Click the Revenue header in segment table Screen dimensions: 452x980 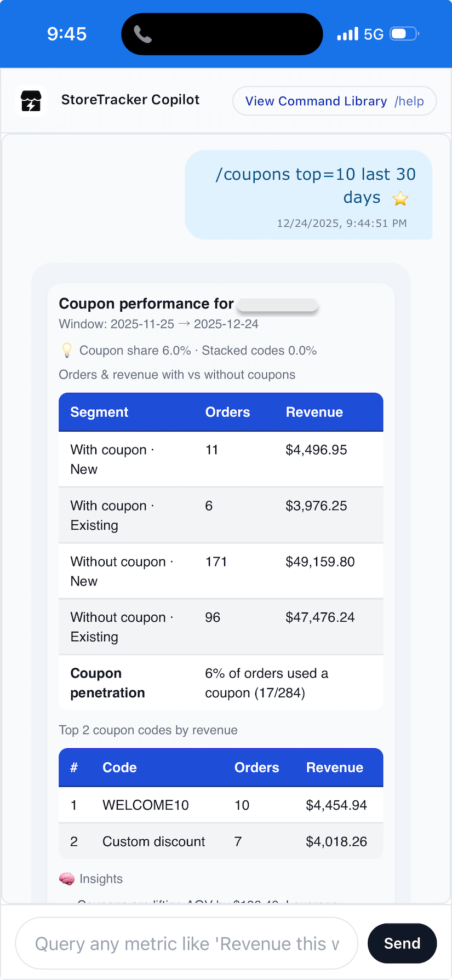click(x=314, y=412)
